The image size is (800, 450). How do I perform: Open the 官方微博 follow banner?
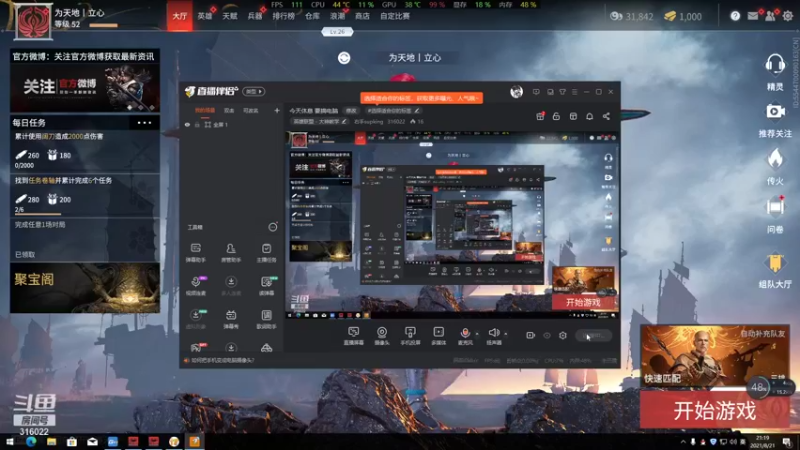pyautogui.click(x=85, y=87)
